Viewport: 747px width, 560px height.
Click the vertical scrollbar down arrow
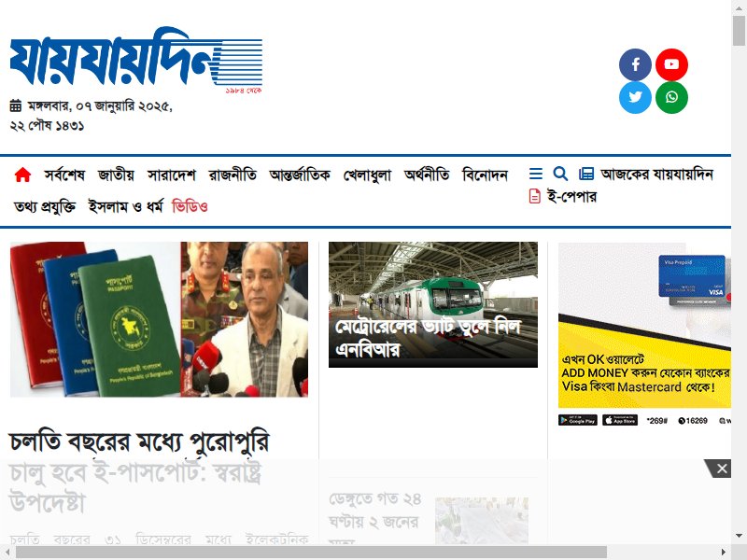(x=739, y=535)
